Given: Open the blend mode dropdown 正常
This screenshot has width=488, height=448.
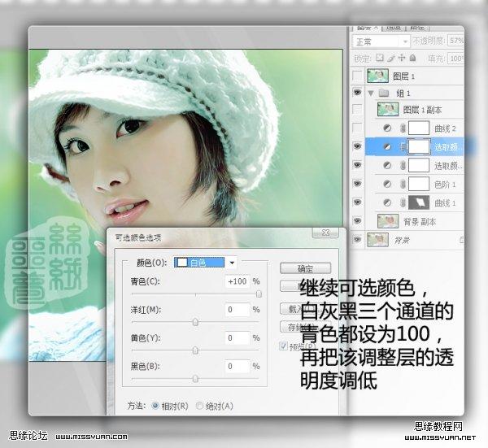Looking at the screenshot, I should [381, 41].
